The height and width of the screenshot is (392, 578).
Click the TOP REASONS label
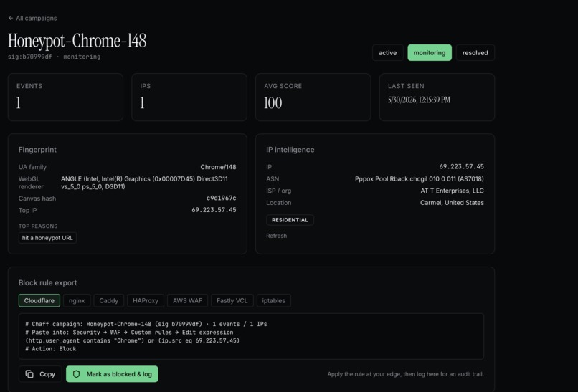click(x=38, y=226)
